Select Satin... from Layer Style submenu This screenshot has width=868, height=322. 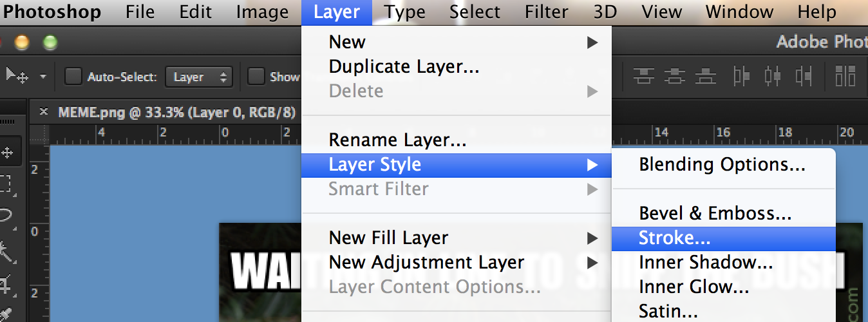[x=723, y=312]
